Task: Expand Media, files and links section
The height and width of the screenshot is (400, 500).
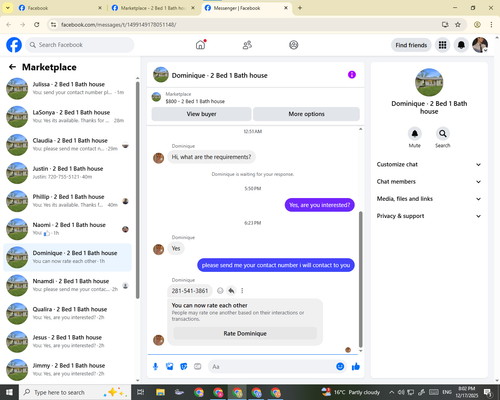Action: 429,199
